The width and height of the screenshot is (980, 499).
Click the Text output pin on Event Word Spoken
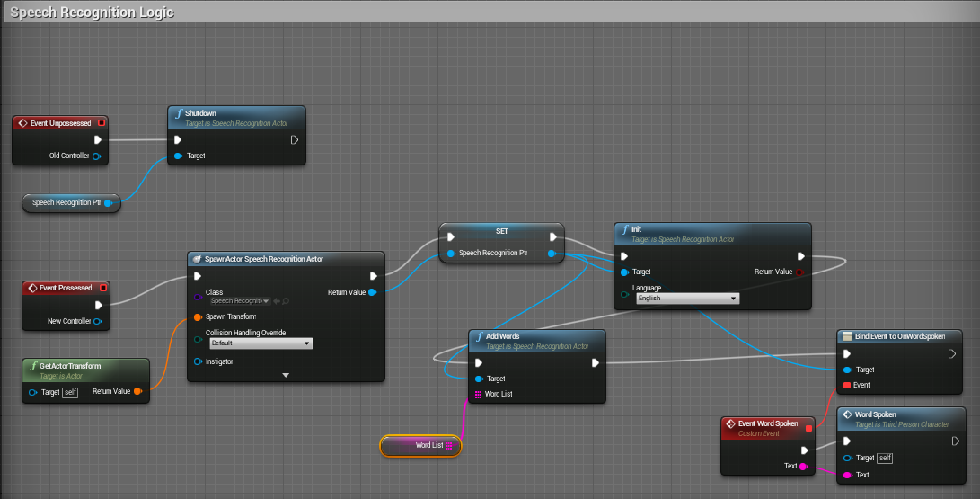pos(803,467)
